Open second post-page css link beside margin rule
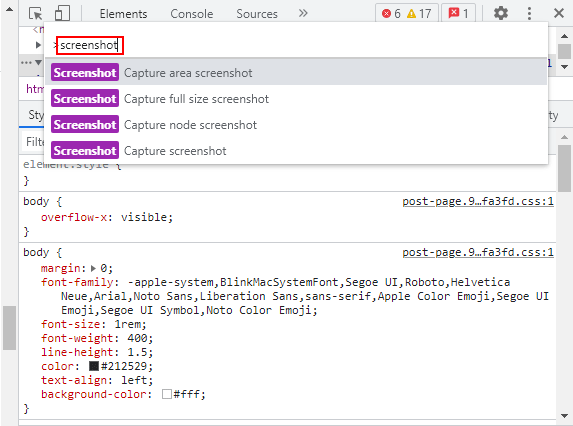This screenshot has width=573, height=426. coord(478,252)
